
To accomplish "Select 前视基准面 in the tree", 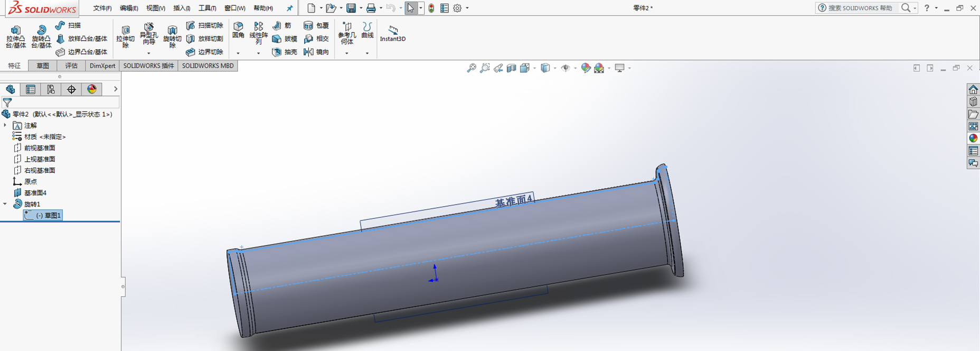I will (40, 148).
